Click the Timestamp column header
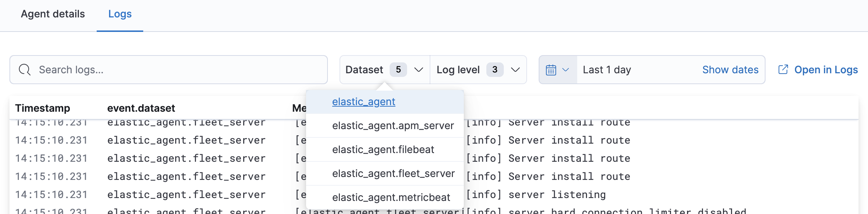This screenshot has width=868, height=214. [x=43, y=108]
